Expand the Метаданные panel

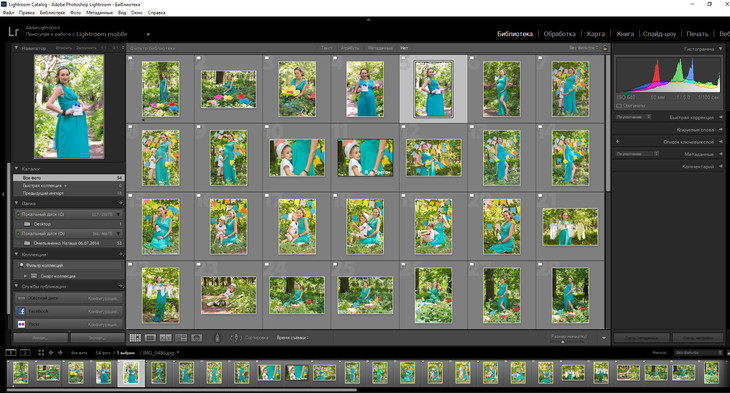click(x=721, y=154)
